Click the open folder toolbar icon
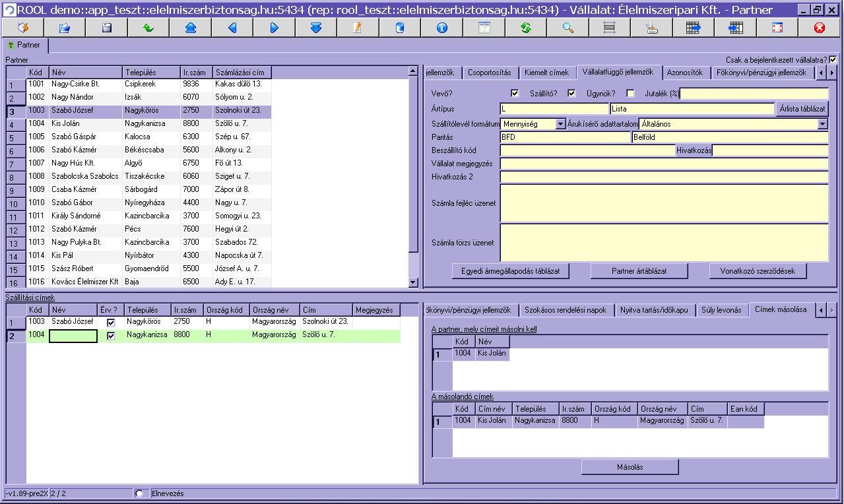Image resolution: width=844 pixels, height=504 pixels. [x=64, y=28]
